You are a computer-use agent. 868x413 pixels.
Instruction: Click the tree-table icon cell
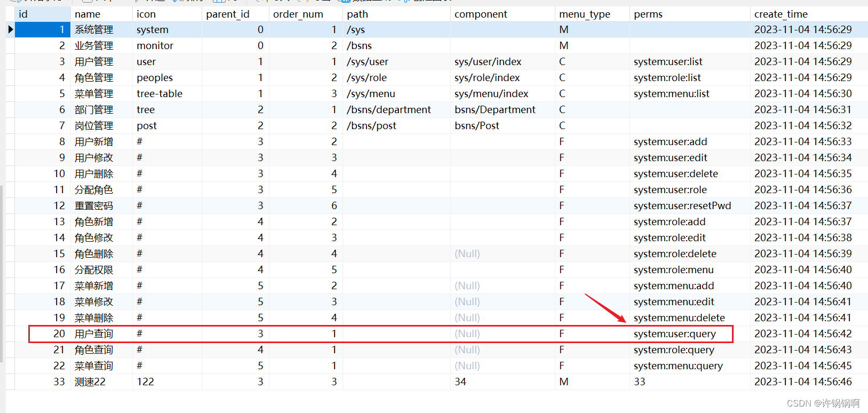[x=167, y=94]
